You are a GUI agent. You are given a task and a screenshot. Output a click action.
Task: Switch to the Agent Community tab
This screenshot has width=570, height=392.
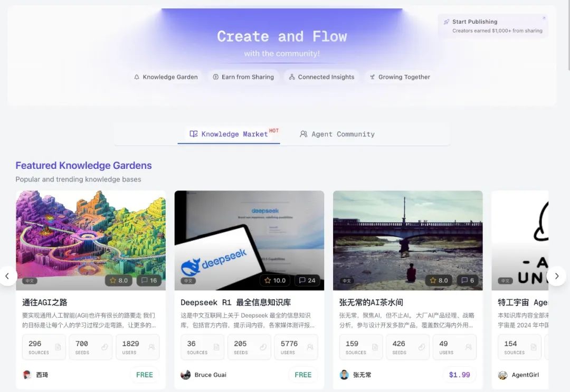click(337, 135)
